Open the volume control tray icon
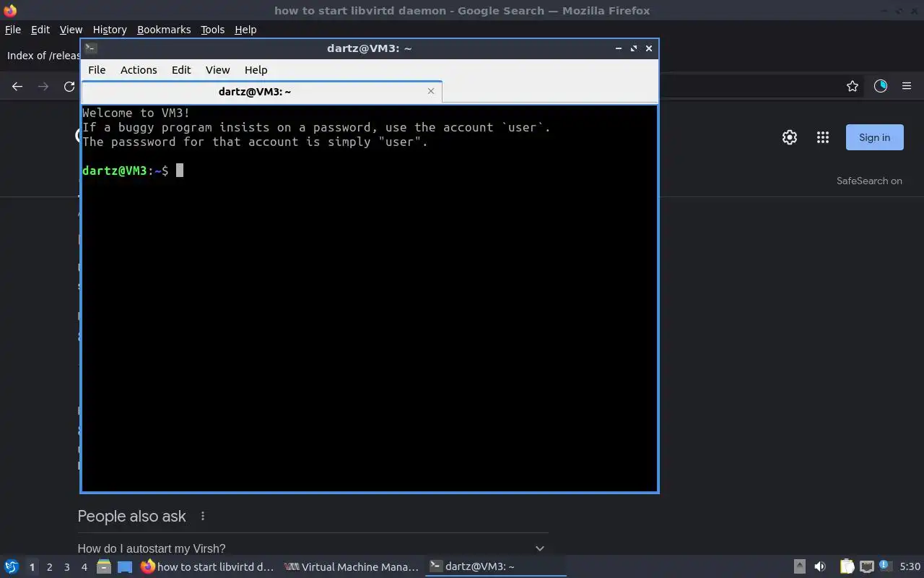The height and width of the screenshot is (578, 924). pos(820,566)
